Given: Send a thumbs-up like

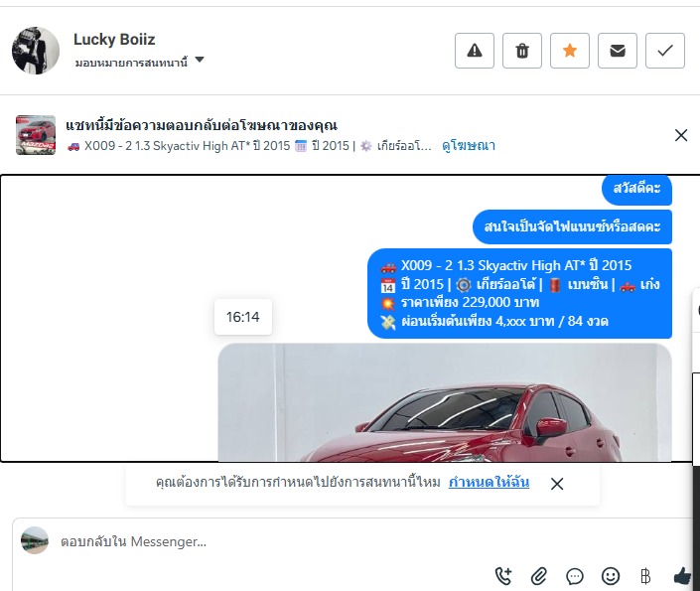Looking at the screenshot, I should (682, 576).
